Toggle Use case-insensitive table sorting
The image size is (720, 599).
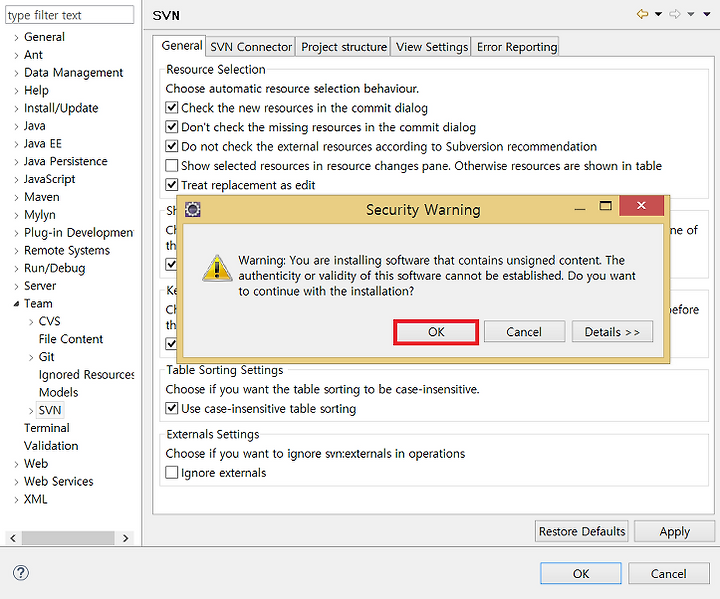(171, 408)
